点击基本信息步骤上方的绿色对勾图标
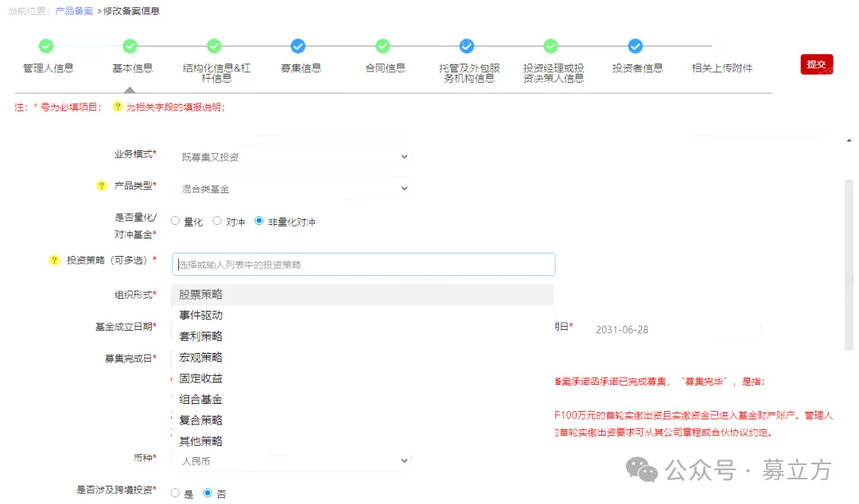This screenshot has width=859, height=504. pos(130,46)
